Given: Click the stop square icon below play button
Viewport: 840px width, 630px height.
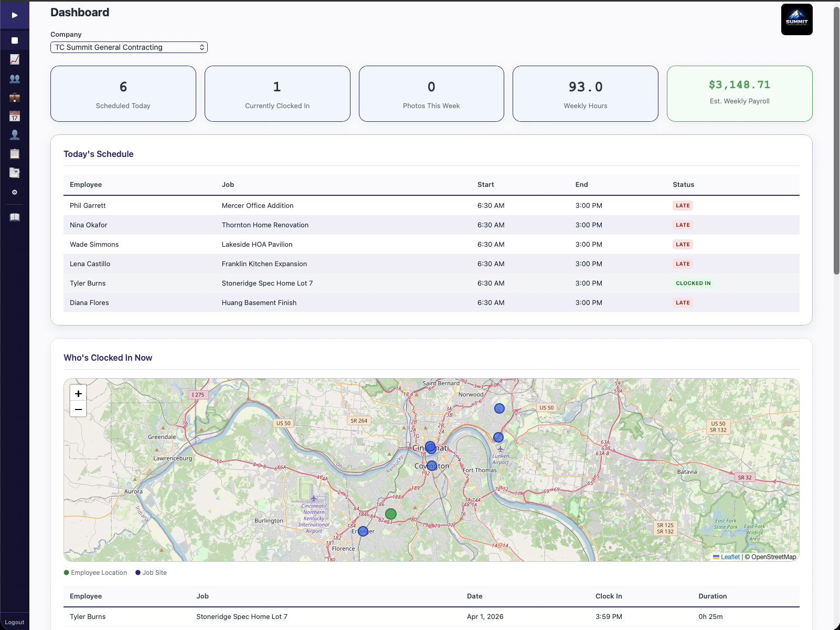Looking at the screenshot, I should [15, 39].
